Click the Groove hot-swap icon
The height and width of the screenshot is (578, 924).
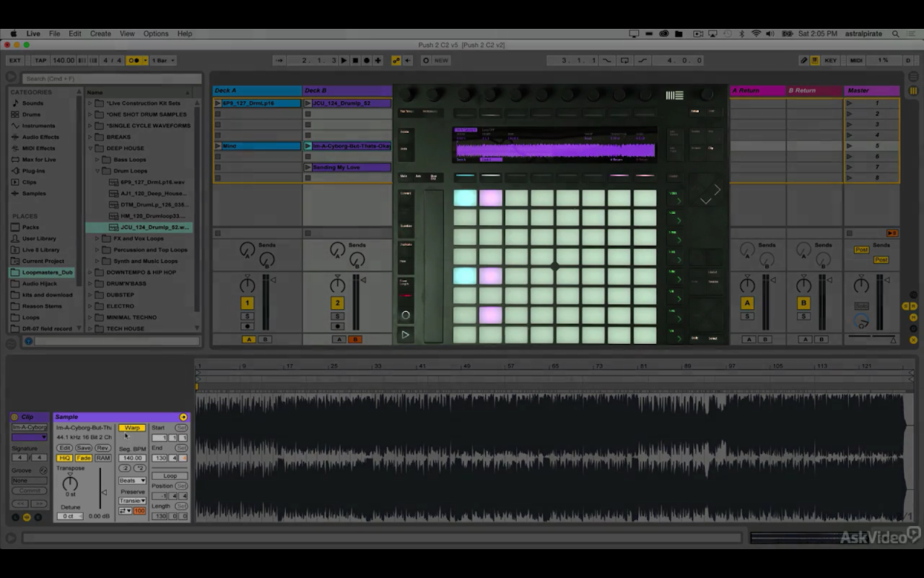tap(43, 470)
